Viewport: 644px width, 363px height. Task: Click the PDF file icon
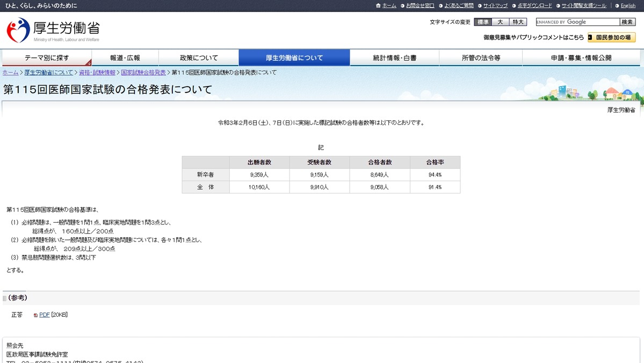[x=36, y=315]
